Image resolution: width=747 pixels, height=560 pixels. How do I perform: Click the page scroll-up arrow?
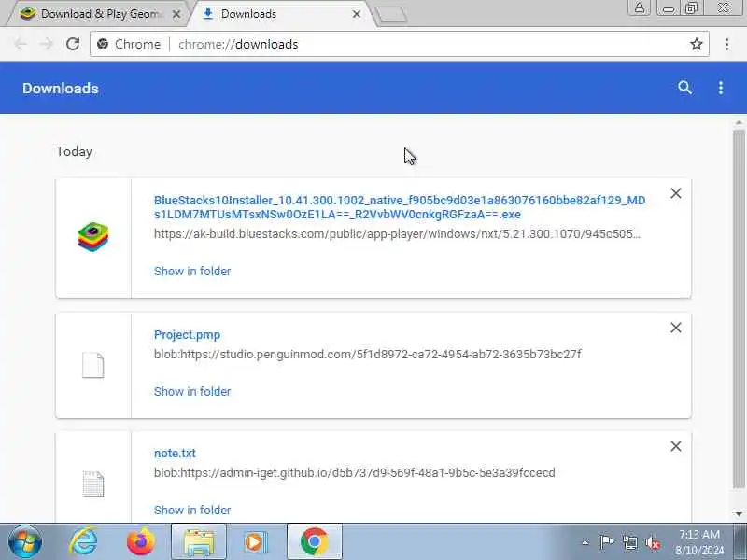point(739,122)
